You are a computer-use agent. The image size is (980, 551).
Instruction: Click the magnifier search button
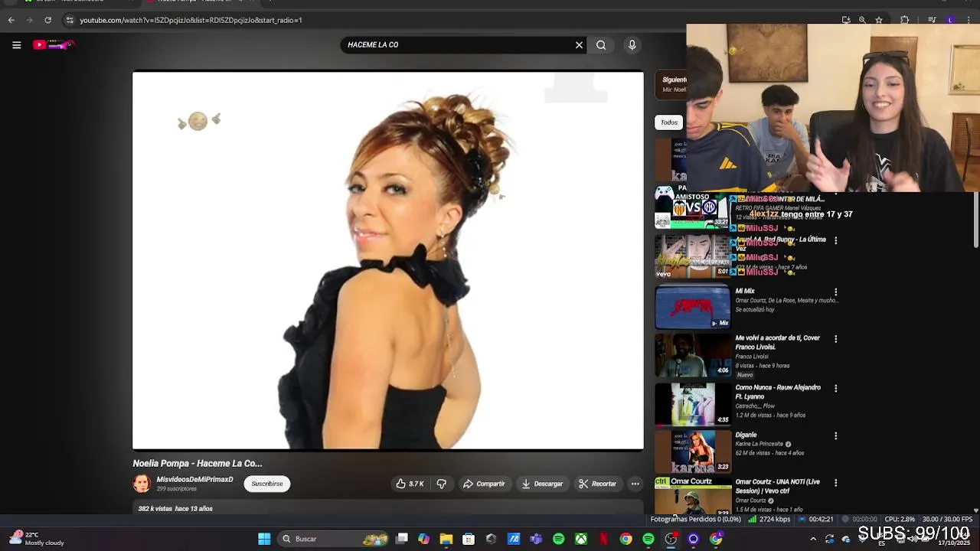coord(601,45)
